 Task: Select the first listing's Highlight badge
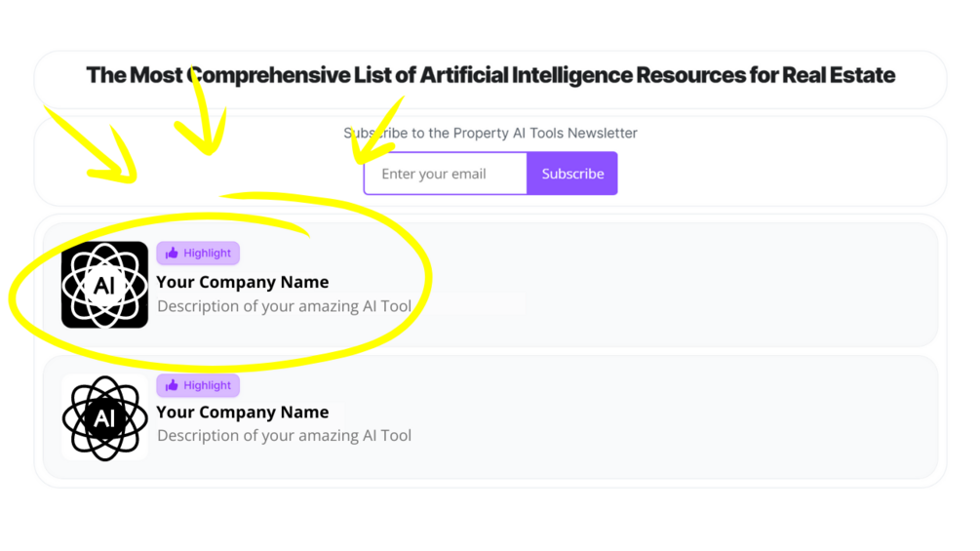tap(198, 254)
